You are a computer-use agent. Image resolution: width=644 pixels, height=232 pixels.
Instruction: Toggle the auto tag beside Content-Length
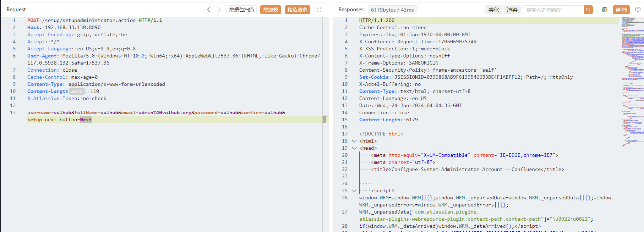(77, 91)
